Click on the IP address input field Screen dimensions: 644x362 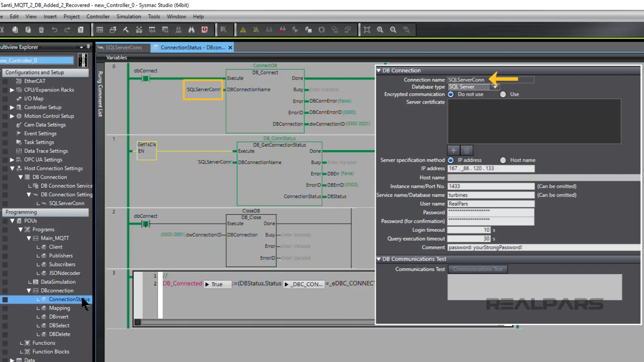[490, 168]
